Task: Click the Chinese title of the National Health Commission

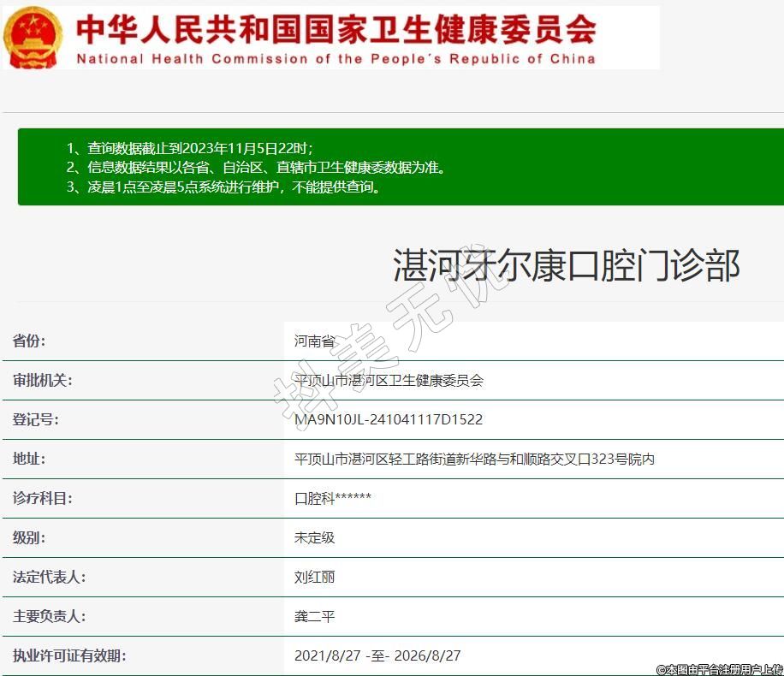Action: point(336,29)
